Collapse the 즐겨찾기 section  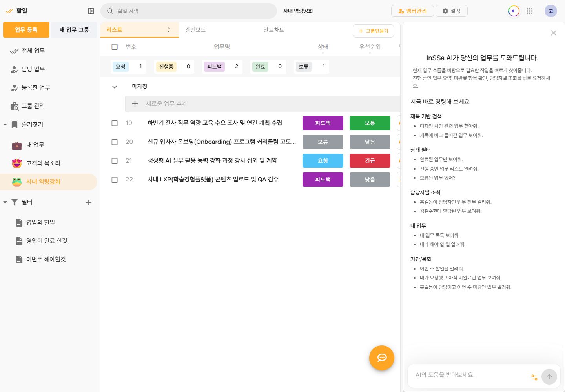5,125
